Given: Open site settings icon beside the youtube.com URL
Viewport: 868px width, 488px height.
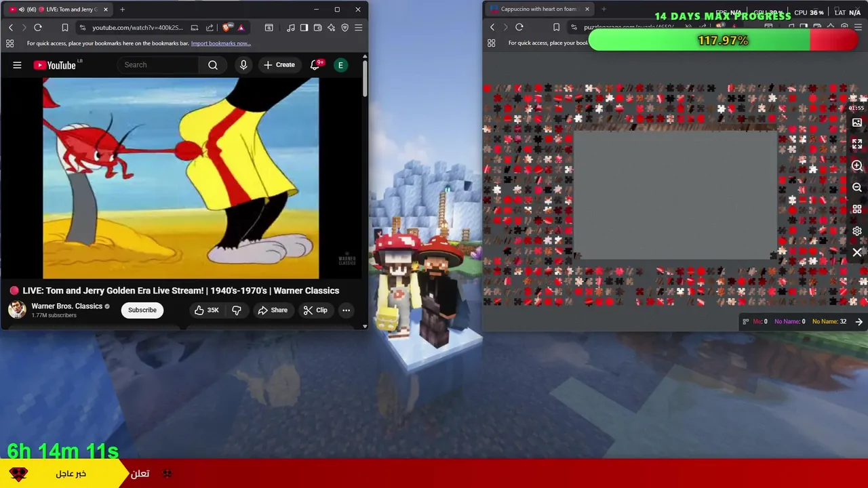Looking at the screenshot, I should [x=82, y=28].
